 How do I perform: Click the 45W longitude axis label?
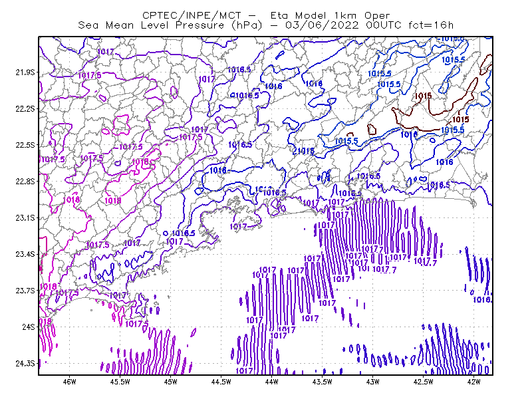171,382
